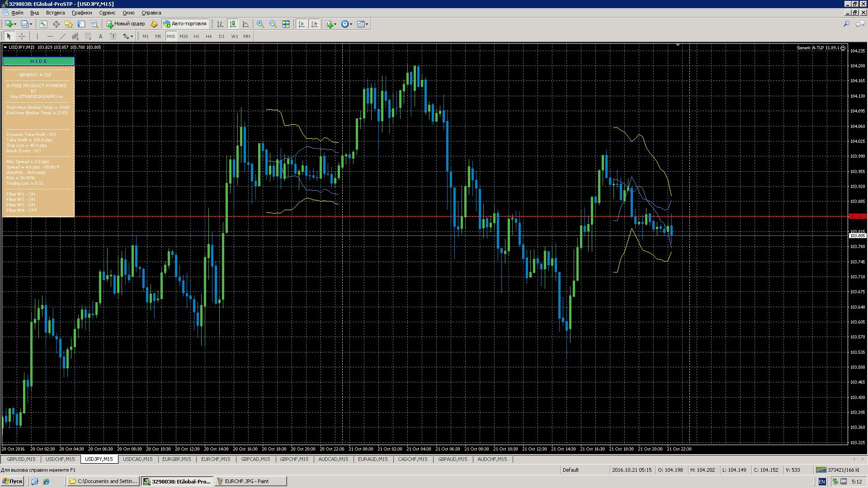Click the Periods clock icon
Screen dimensions: 868x488
coord(344,24)
